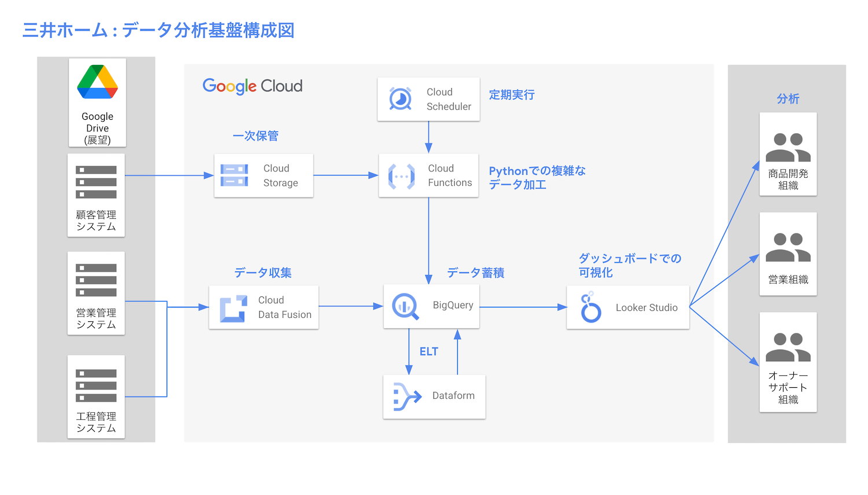
Task: Click the Cloud Storage icon
Action: 234,175
